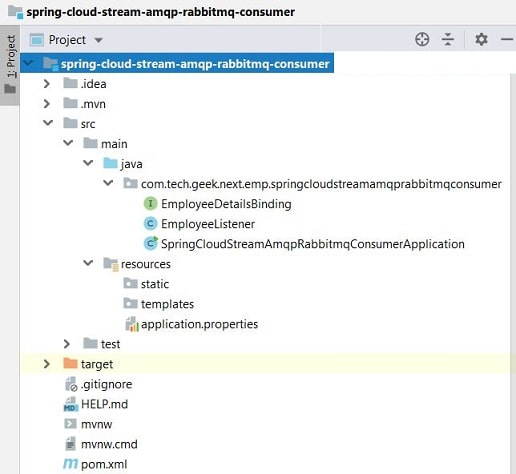The image size is (516, 474).
Task: Click the src folder icon
Action: 70,123
